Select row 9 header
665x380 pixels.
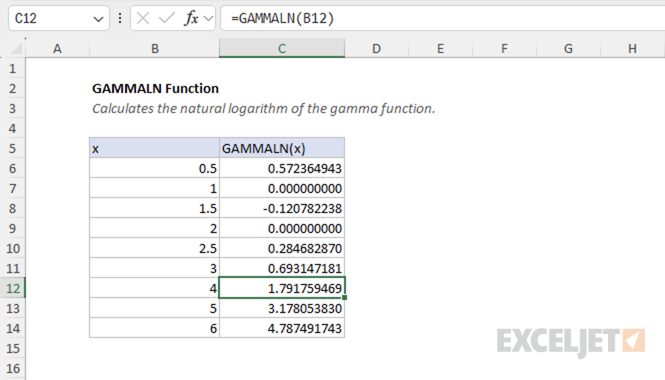[x=12, y=228]
